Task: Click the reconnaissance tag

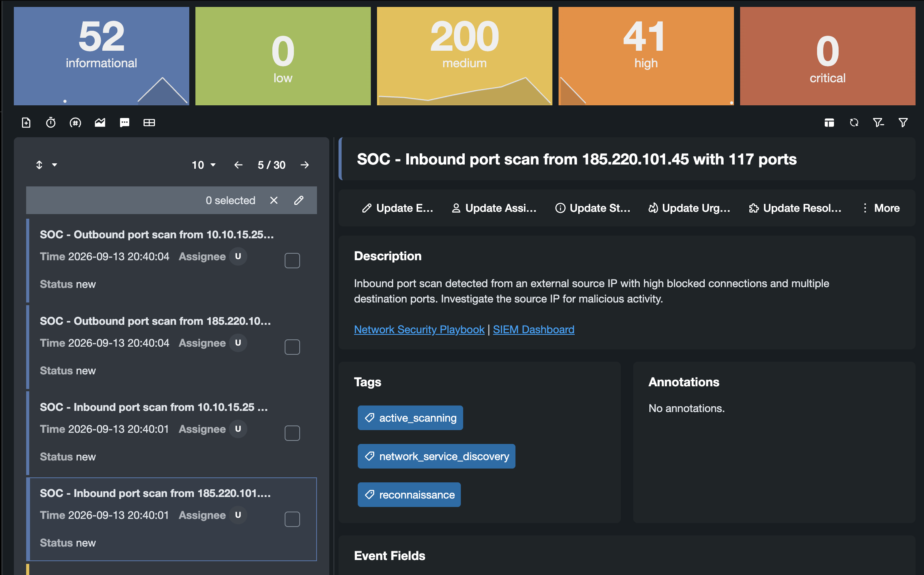Action: pyautogui.click(x=409, y=495)
